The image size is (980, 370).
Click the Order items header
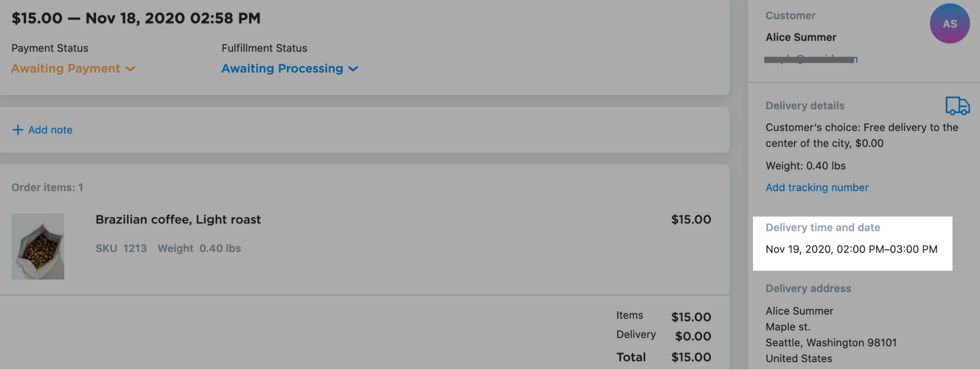pyautogui.click(x=47, y=187)
